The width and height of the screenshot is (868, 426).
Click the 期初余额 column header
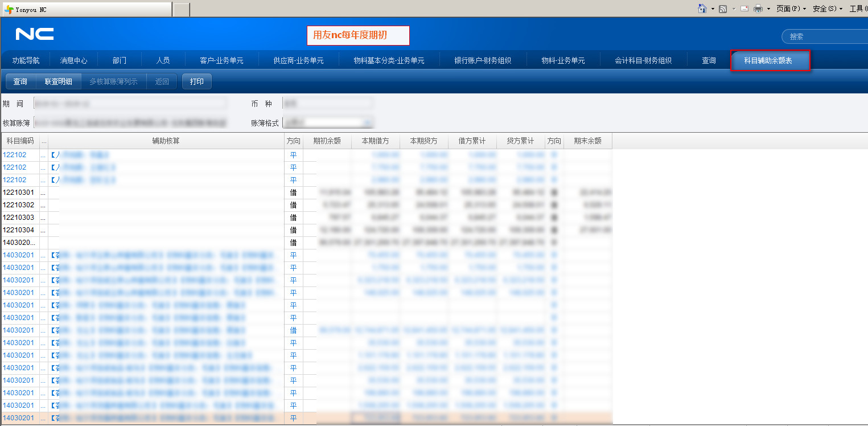click(x=327, y=141)
